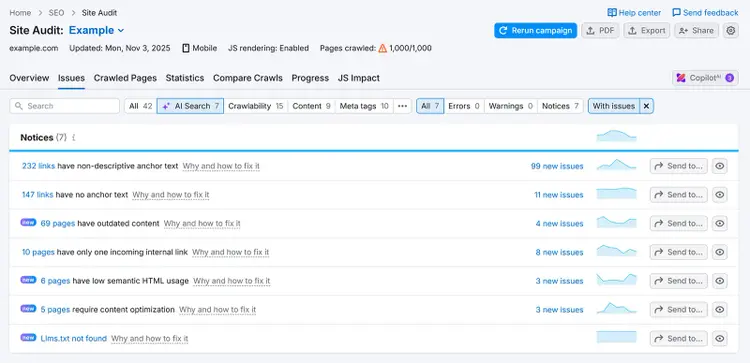The height and width of the screenshot is (363, 750).
Task: Open Send to for outdated content
Action: point(678,223)
